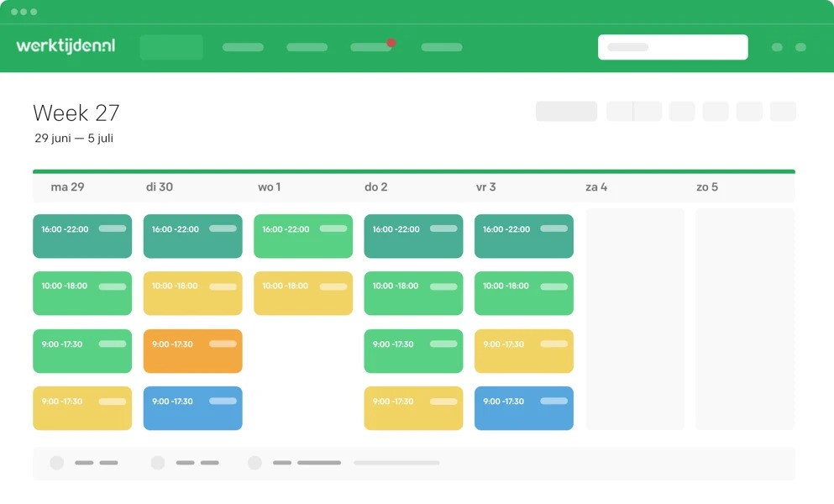
Task: Click the avatar pill on Tuesday's orange 9:00-17:30 shift
Action: coord(223,343)
